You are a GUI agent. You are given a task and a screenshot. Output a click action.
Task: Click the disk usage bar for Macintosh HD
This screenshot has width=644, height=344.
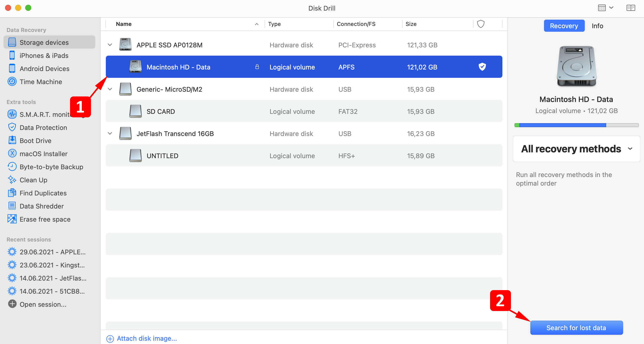(576, 125)
